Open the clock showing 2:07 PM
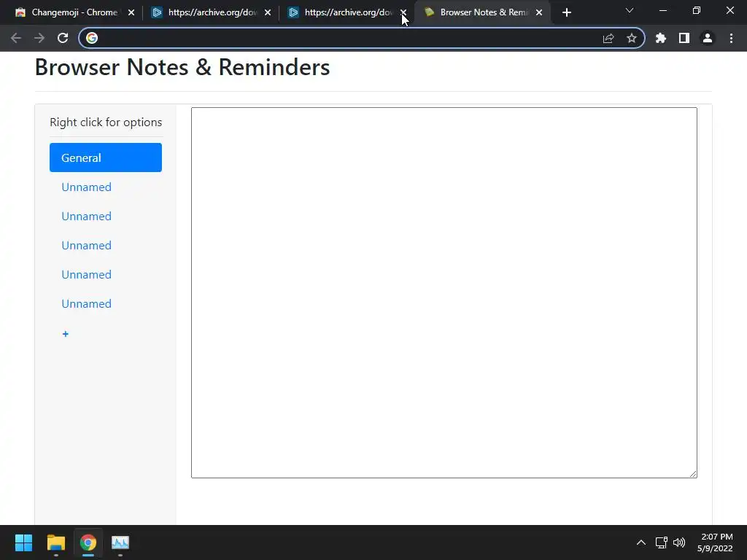 click(x=715, y=542)
